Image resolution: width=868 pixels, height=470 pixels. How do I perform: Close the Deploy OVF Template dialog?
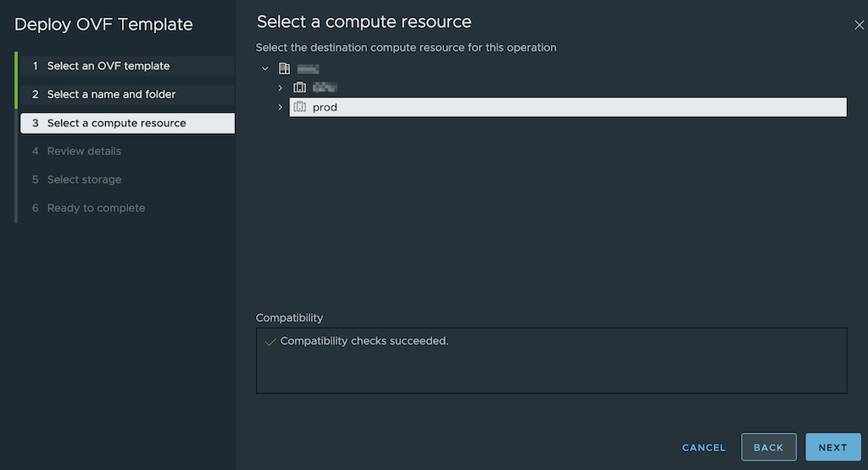click(859, 25)
